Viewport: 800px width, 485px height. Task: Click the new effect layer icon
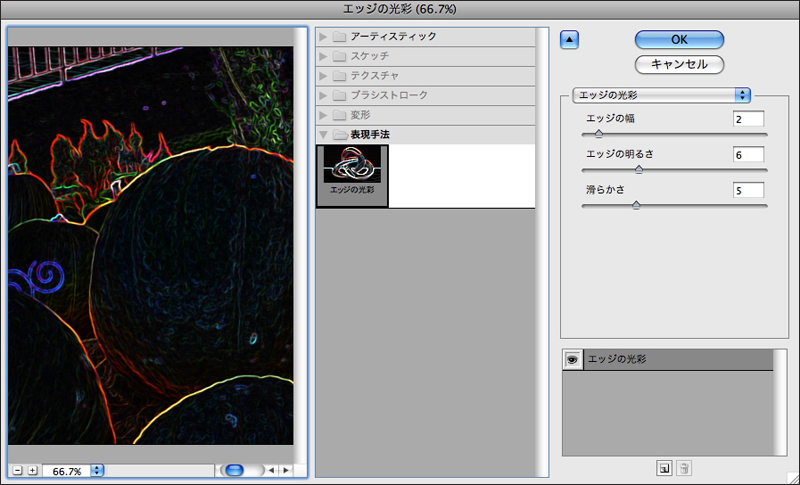coord(664,468)
